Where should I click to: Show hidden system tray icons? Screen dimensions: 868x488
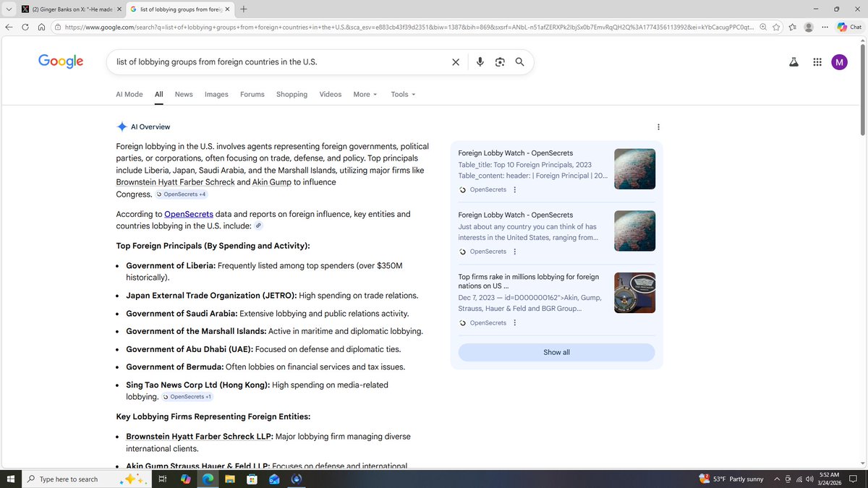coord(777,479)
